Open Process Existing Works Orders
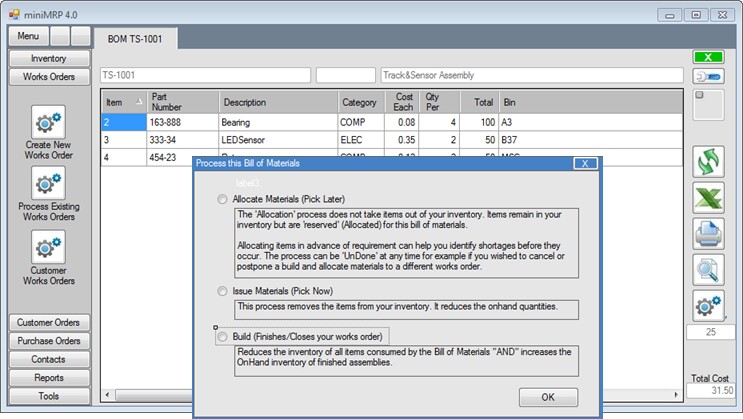743x419 pixels. (x=48, y=184)
